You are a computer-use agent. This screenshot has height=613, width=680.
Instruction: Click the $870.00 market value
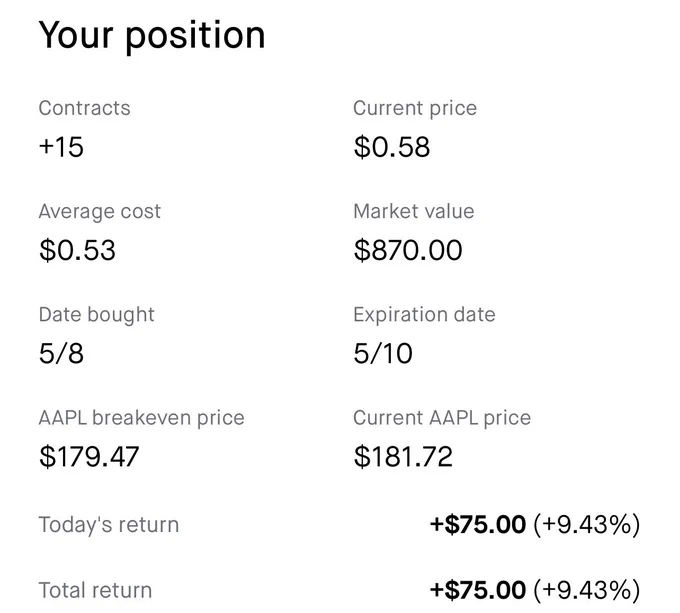pos(408,250)
